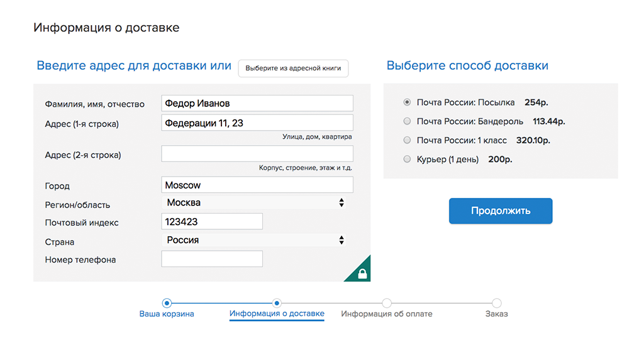Click the Почтовый индекс field with 123423

pos(212,222)
